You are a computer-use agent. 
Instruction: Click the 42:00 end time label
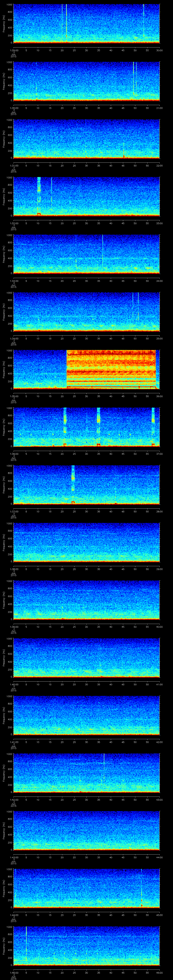tap(159, 742)
